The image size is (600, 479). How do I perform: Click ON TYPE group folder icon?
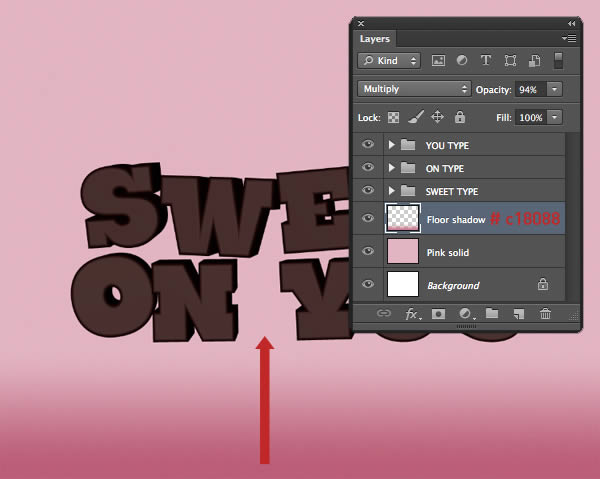[408, 168]
